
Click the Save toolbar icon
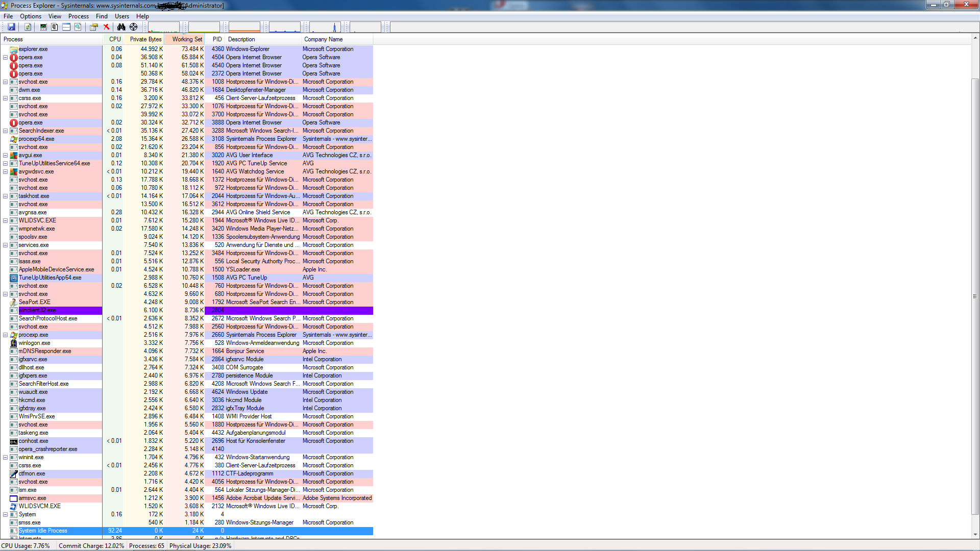point(11,27)
